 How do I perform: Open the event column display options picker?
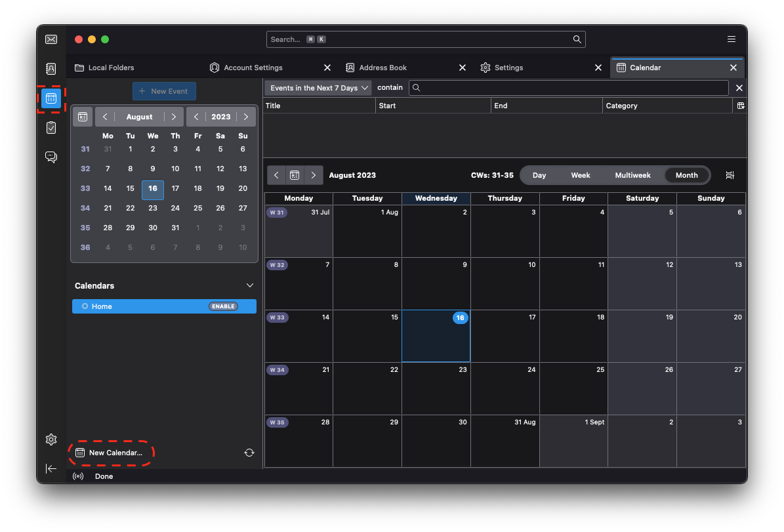[x=740, y=106]
